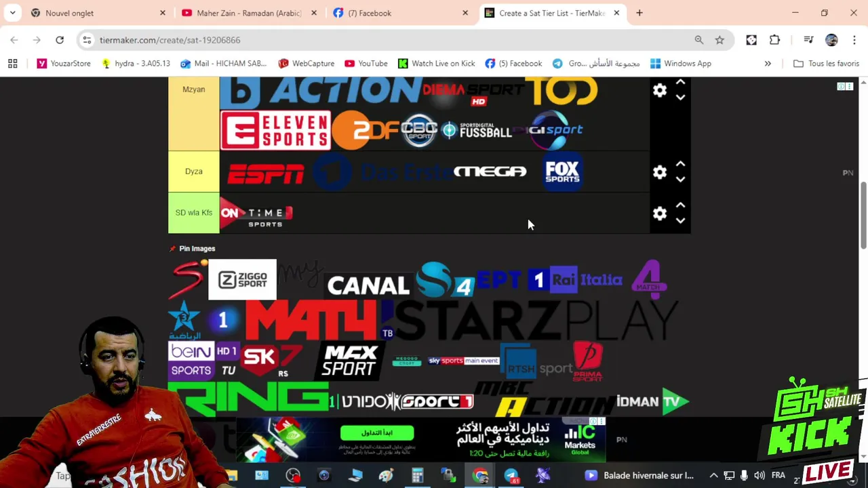Image resolution: width=868 pixels, height=488 pixels.
Task: Select the Fox Sports logo
Action: click(x=562, y=172)
